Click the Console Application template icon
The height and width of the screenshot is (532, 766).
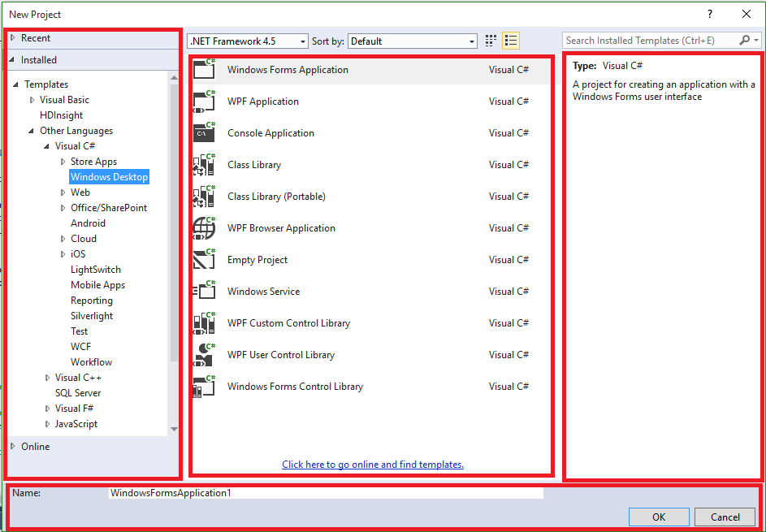204,133
